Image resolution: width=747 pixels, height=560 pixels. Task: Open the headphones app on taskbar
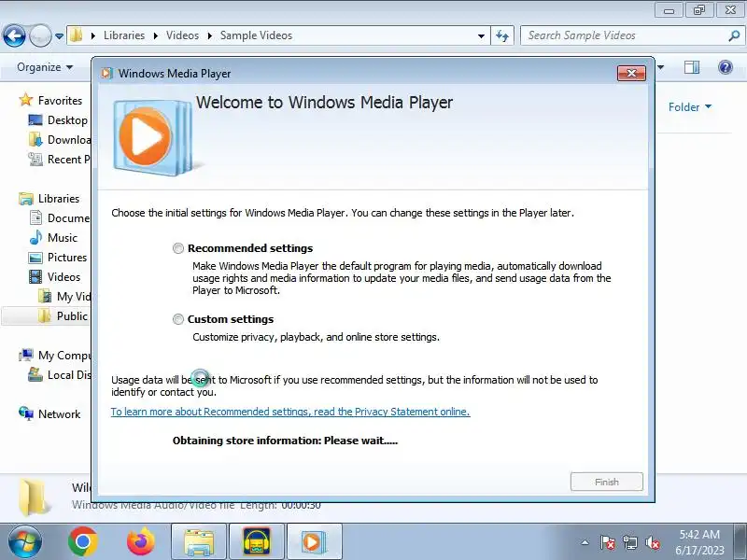(257, 541)
